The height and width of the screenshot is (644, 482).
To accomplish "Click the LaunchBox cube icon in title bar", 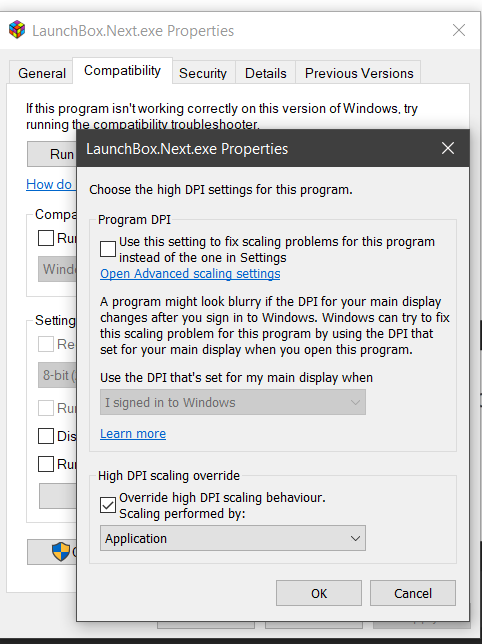I will 17,30.
